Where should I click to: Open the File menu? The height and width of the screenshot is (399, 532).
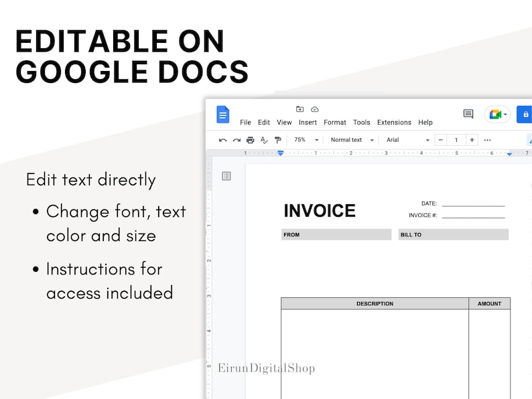[x=245, y=123]
